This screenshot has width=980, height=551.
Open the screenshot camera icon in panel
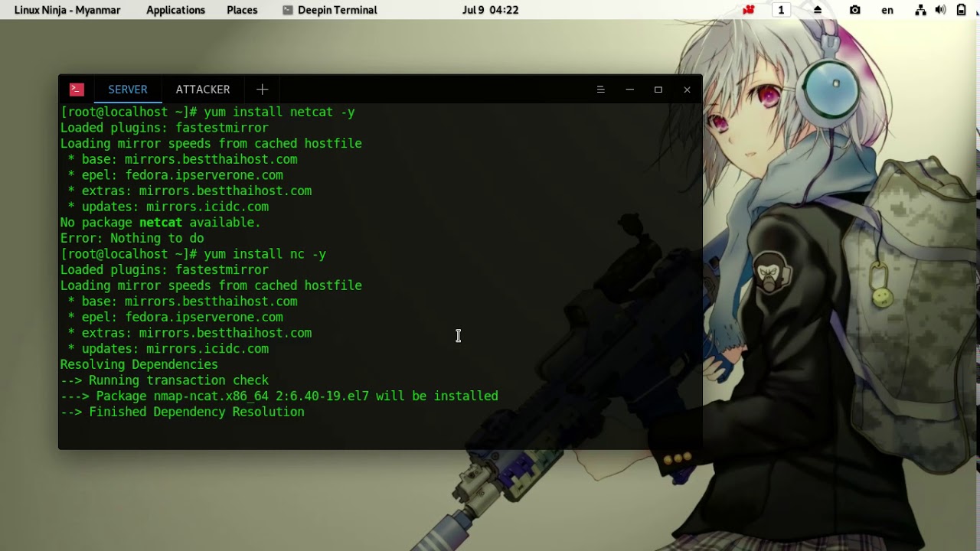click(x=855, y=10)
